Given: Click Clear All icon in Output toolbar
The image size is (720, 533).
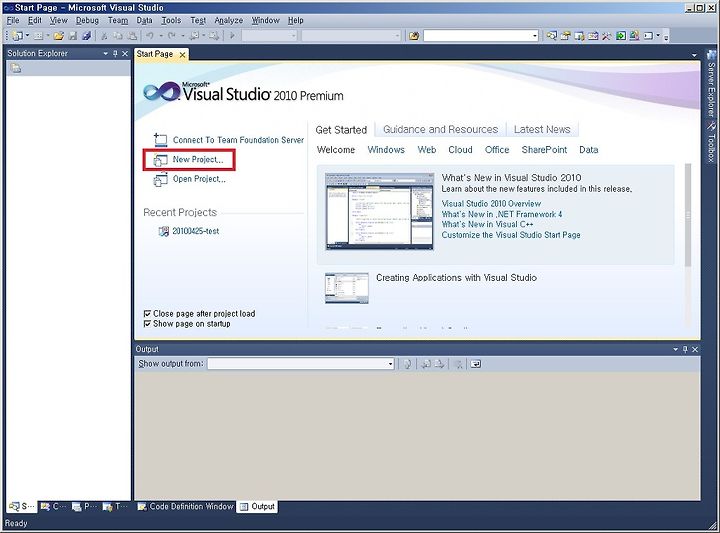Looking at the screenshot, I should tap(457, 364).
